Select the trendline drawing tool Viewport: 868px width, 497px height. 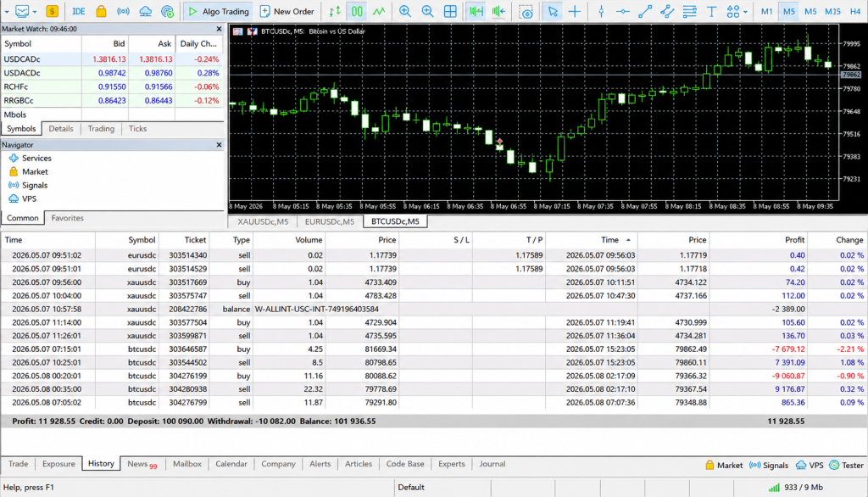click(645, 11)
